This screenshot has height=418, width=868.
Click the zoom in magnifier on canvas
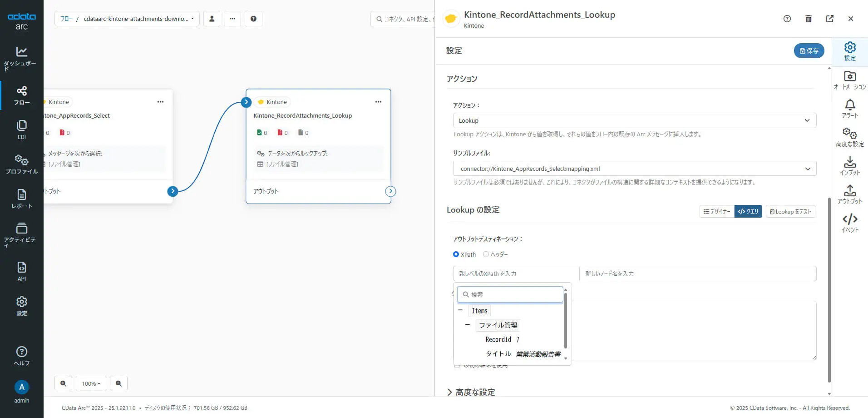point(63,383)
